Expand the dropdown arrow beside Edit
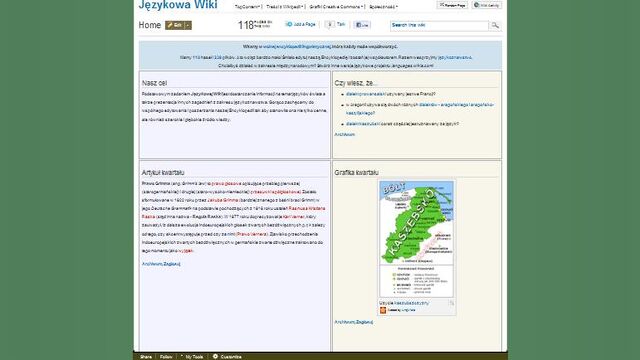The width and height of the screenshot is (640, 360). [x=188, y=25]
